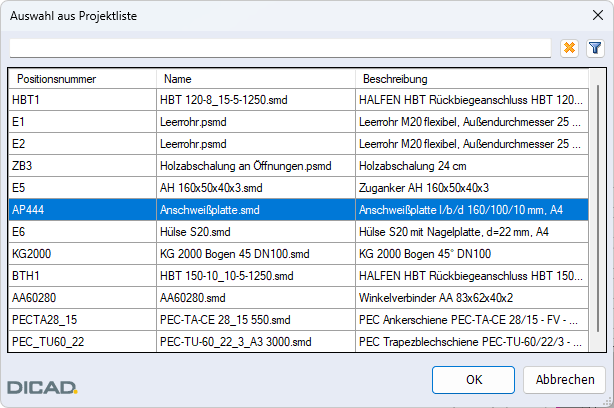Click the Beschreibung column header
Screen dimensions: 614x408
click(x=472, y=79)
